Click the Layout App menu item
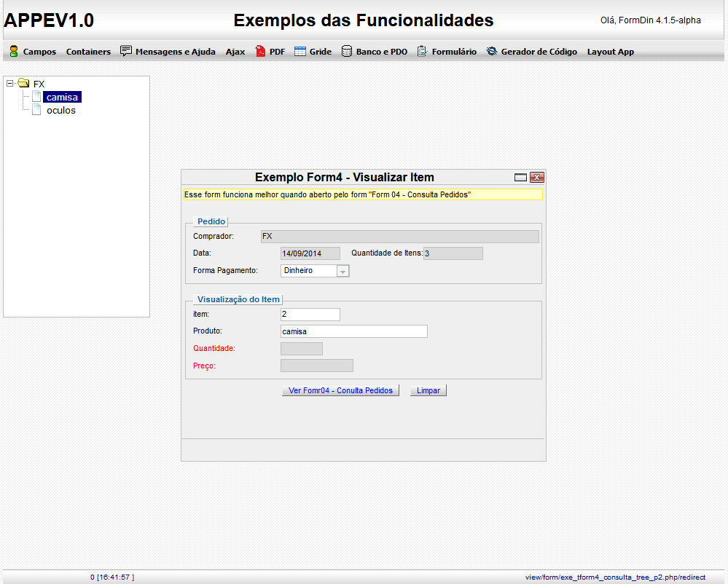This screenshot has width=728, height=584. tap(610, 51)
